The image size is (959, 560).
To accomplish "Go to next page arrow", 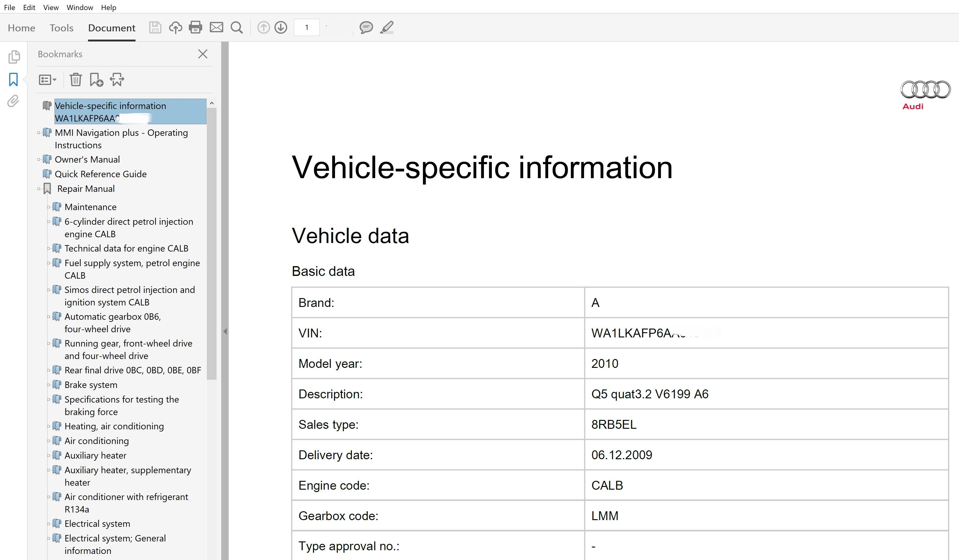I will pyautogui.click(x=281, y=27).
